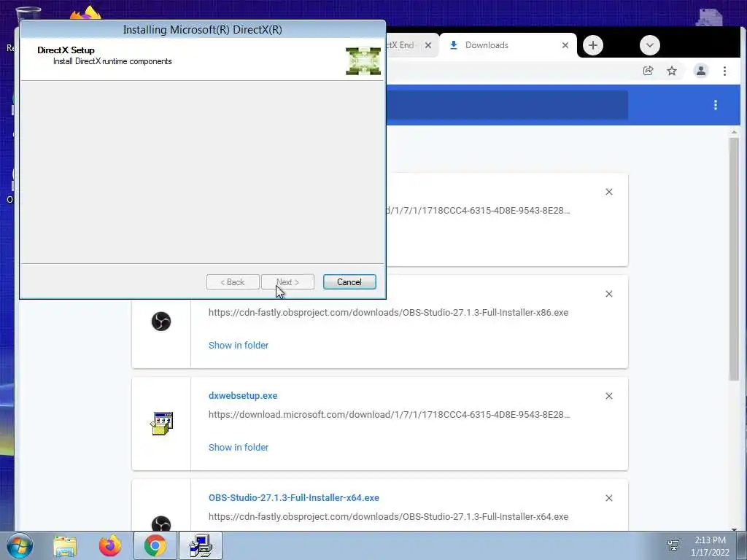Click the Downloads page vertical scrollbar
Viewport: 747px width, 560px height.
(734, 259)
